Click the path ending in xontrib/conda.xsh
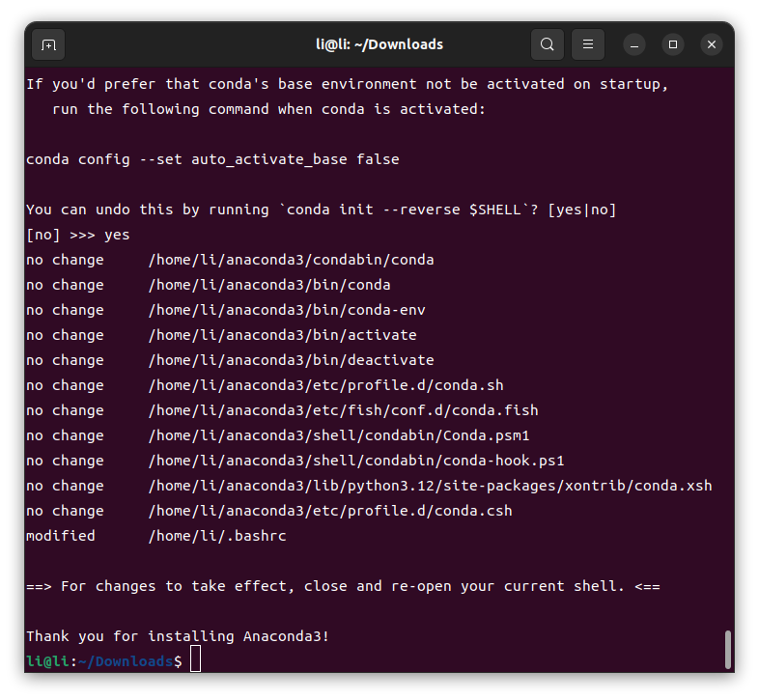The image size is (759, 700). tap(431, 486)
